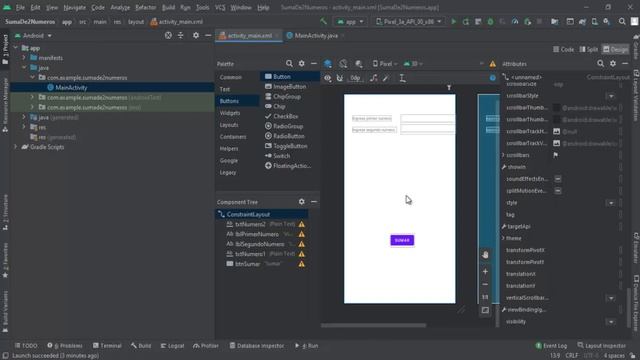Switch to Split view mode
This screenshot has width=640, height=360.
[589, 49]
